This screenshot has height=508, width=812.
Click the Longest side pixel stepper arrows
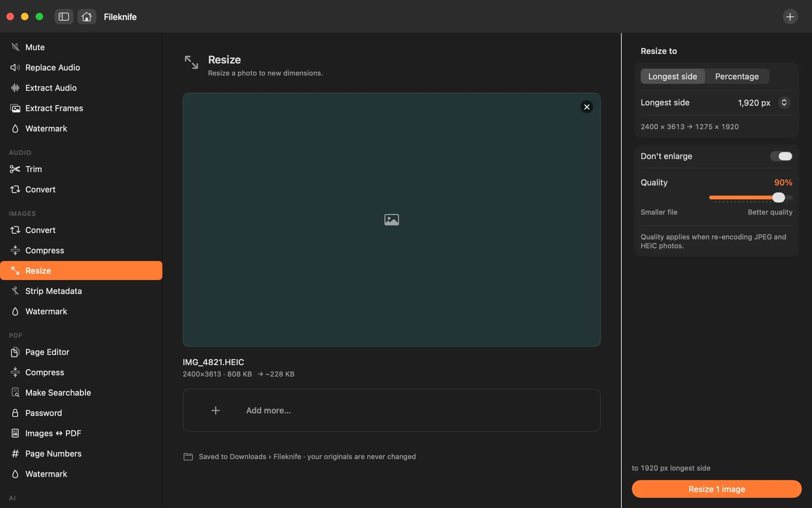[x=784, y=103]
